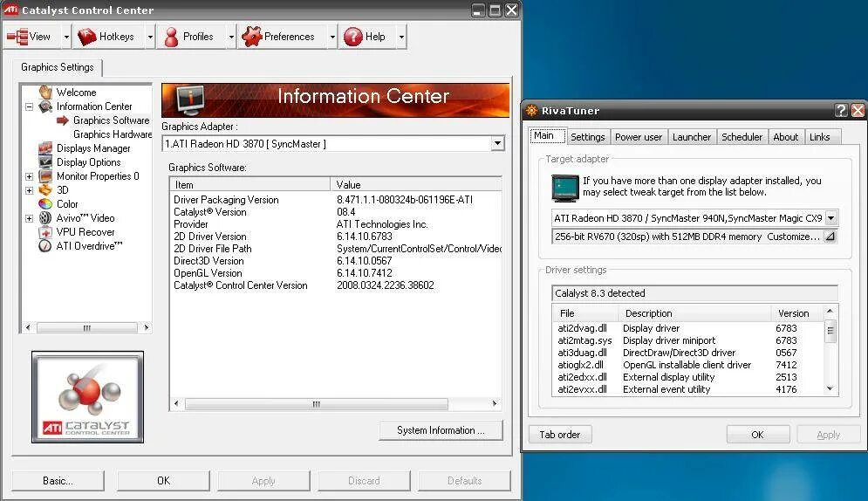The width and height of the screenshot is (868, 501).
Task: Click the File column header in RivaTuner
Action: (x=584, y=313)
